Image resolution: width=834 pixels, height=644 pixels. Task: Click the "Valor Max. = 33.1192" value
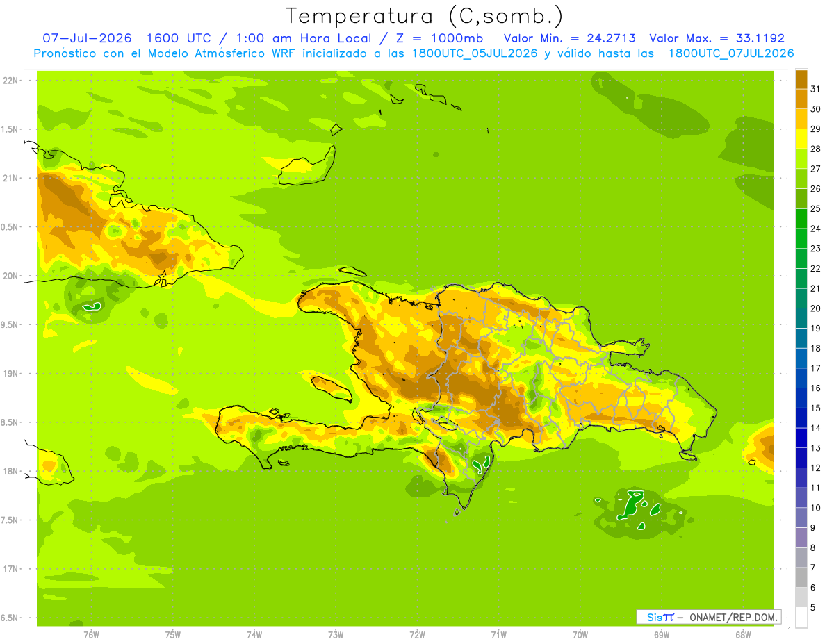(717, 38)
